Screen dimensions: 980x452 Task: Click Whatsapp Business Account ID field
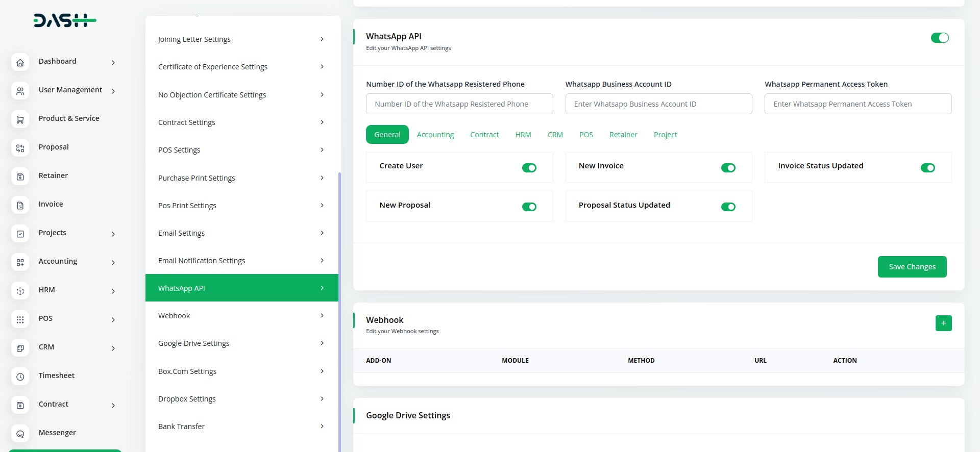658,104
